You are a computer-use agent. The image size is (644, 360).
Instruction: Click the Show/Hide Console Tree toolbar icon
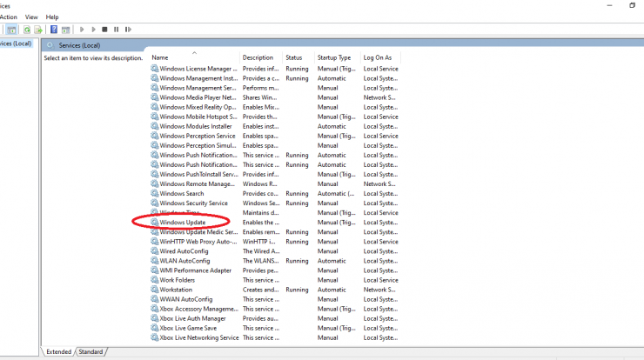[11, 30]
